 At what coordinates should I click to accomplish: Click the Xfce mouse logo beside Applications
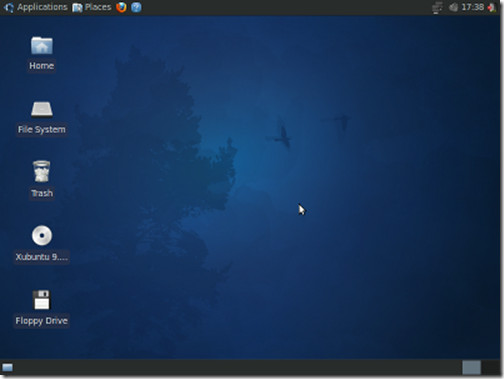pos(9,7)
